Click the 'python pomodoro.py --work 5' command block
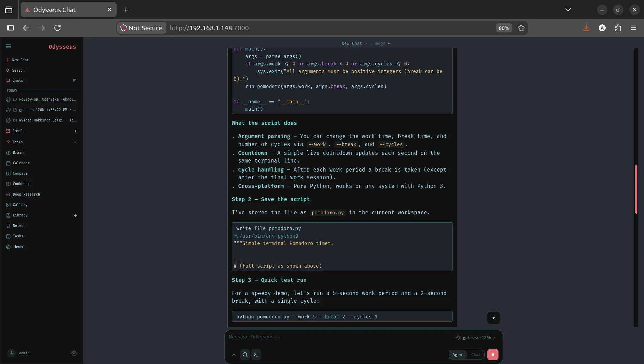Image resolution: width=644 pixels, height=364 pixels. pyautogui.click(x=342, y=317)
